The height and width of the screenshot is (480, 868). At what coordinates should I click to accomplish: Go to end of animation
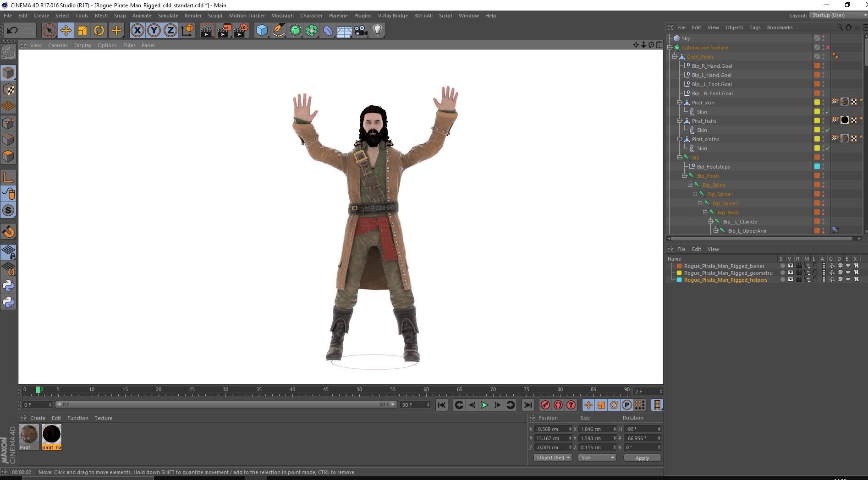click(x=528, y=405)
